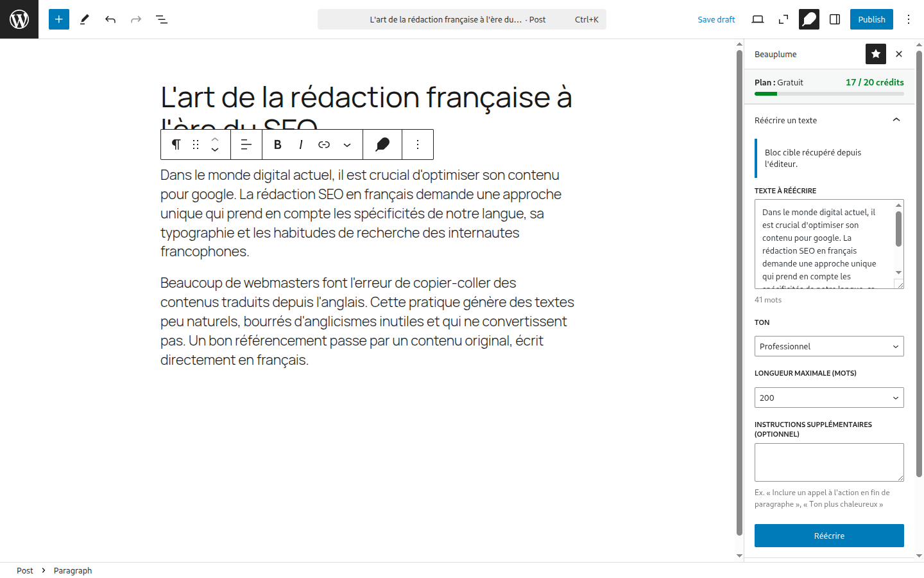The width and height of the screenshot is (924, 578).
Task: Click the Bloc cible récupéré notice
Action: click(x=829, y=158)
